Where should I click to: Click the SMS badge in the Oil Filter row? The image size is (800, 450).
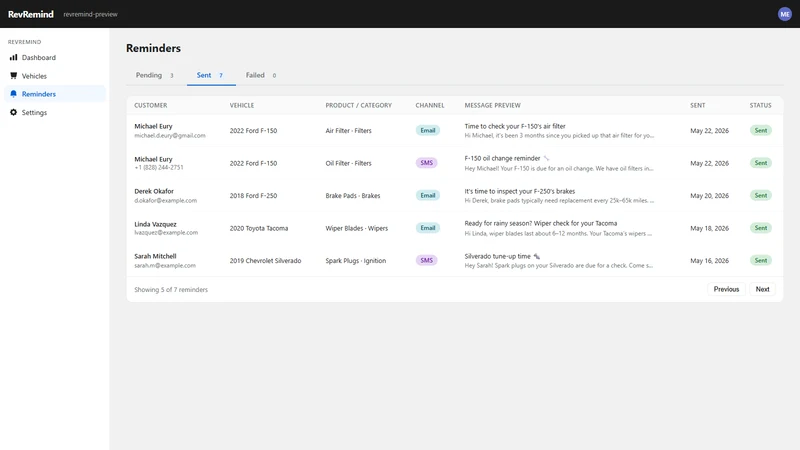tap(427, 163)
